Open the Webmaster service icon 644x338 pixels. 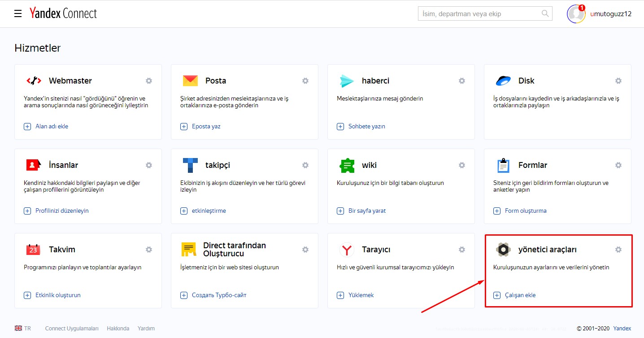34,81
